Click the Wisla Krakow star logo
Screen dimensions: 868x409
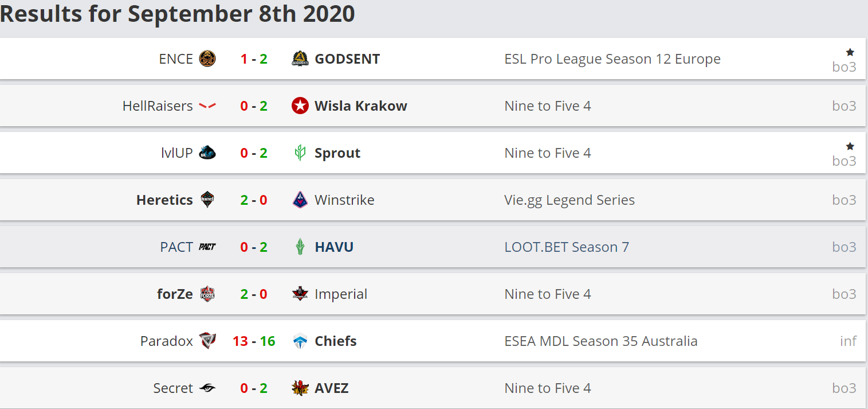[300, 106]
